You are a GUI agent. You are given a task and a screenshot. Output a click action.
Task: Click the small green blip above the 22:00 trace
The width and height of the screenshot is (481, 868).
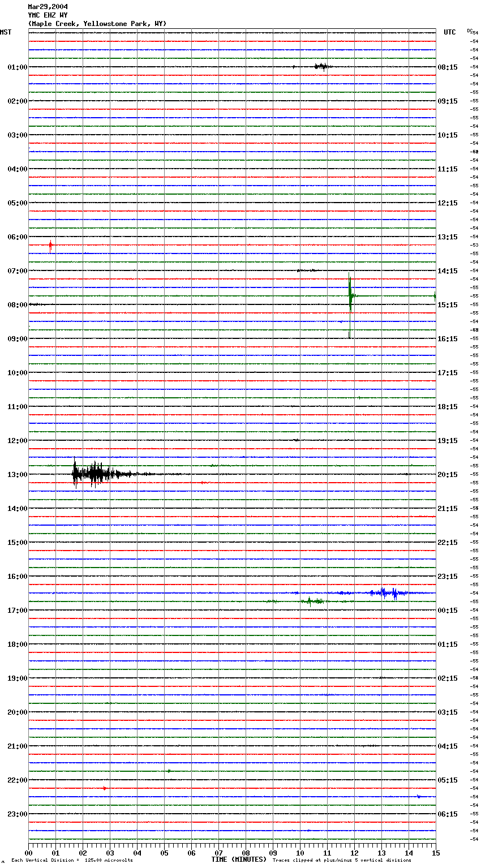169,771
